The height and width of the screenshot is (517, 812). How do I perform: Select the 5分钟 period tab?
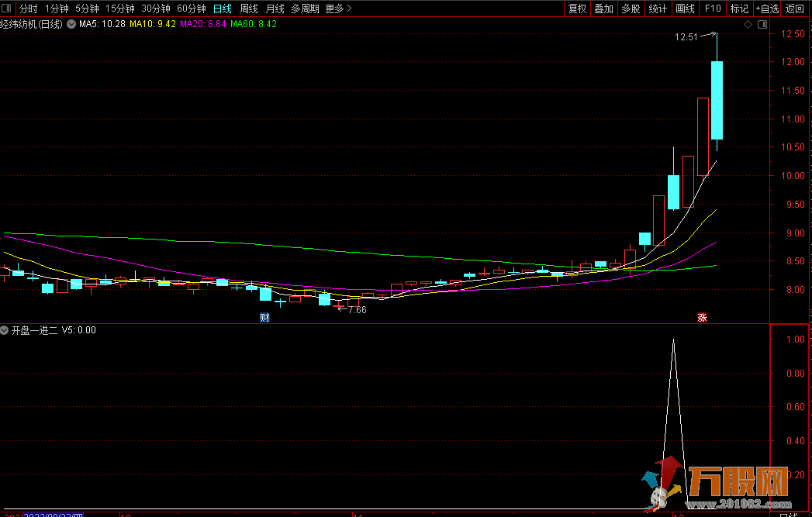pos(87,9)
